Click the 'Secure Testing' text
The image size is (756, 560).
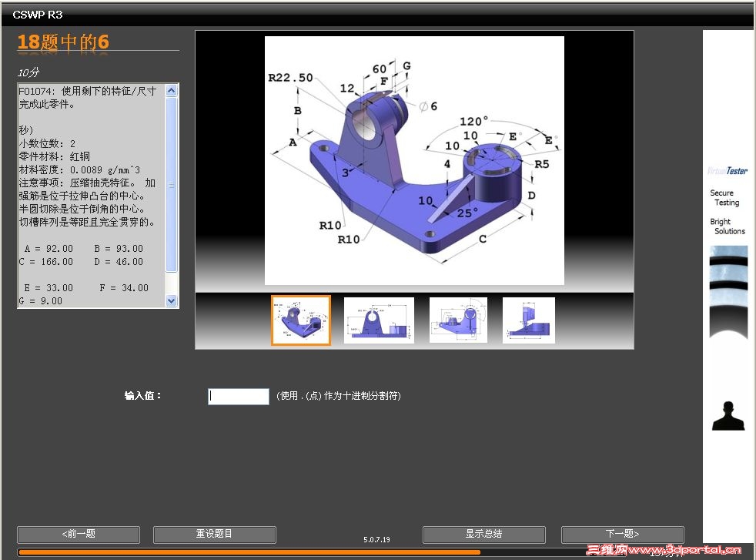tap(724, 197)
